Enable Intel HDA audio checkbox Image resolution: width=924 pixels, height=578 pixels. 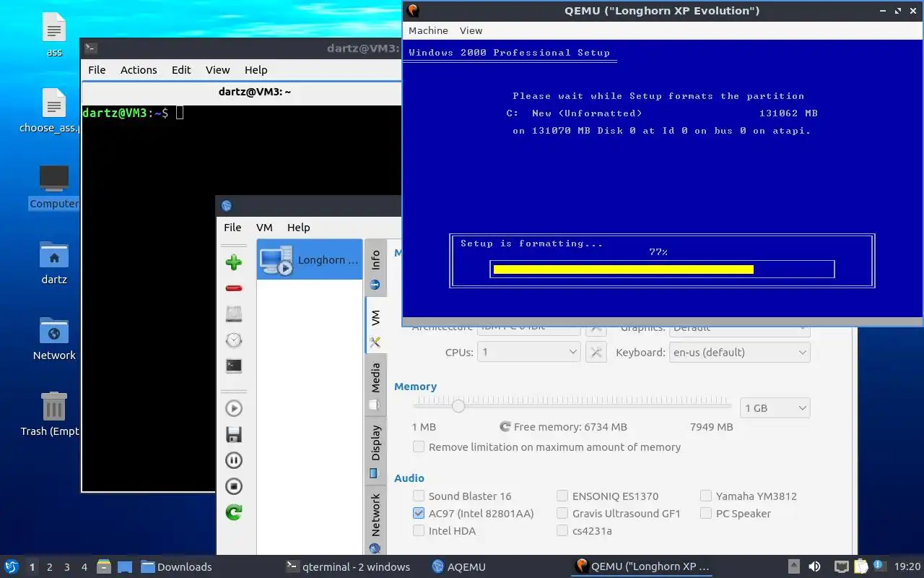tap(419, 531)
